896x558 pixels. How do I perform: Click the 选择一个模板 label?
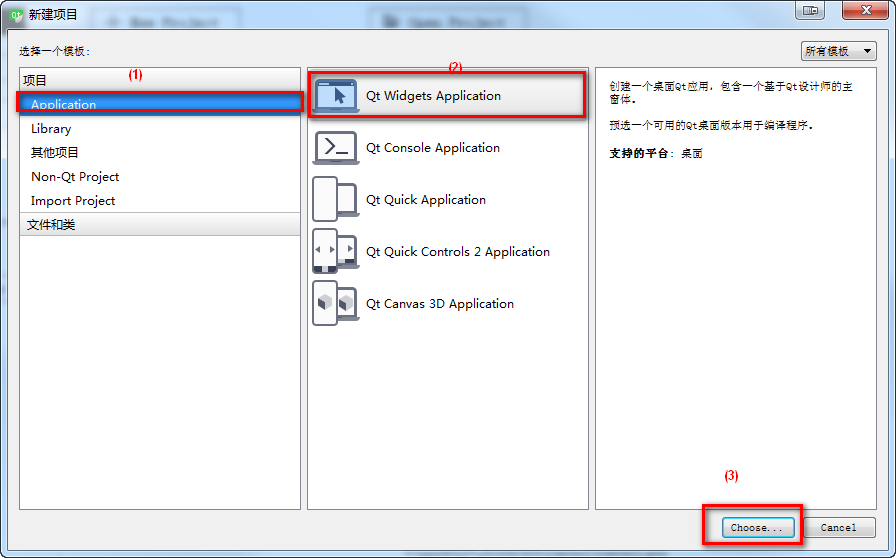coord(55,51)
